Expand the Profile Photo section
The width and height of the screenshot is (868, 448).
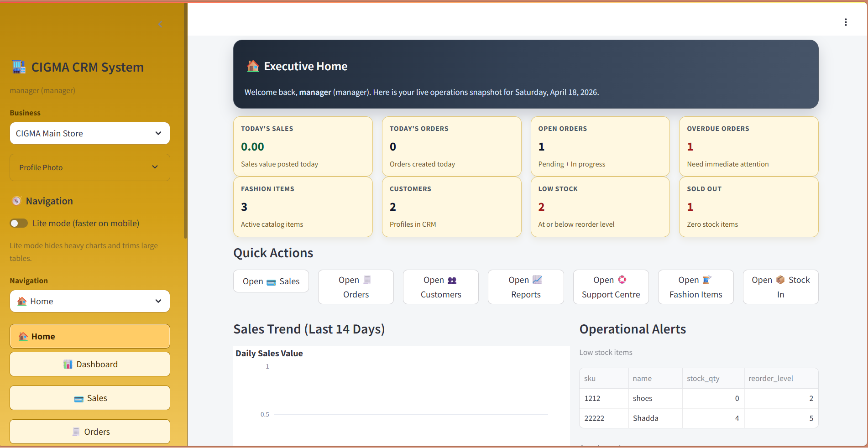coord(89,167)
